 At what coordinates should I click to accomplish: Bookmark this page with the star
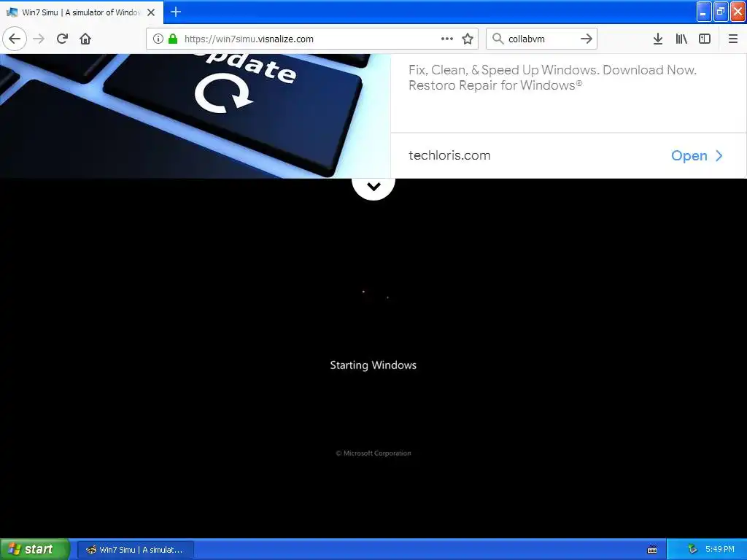point(468,39)
